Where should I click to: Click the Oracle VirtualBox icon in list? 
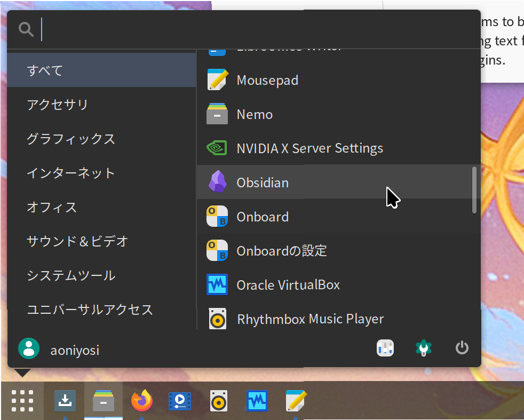(x=217, y=284)
